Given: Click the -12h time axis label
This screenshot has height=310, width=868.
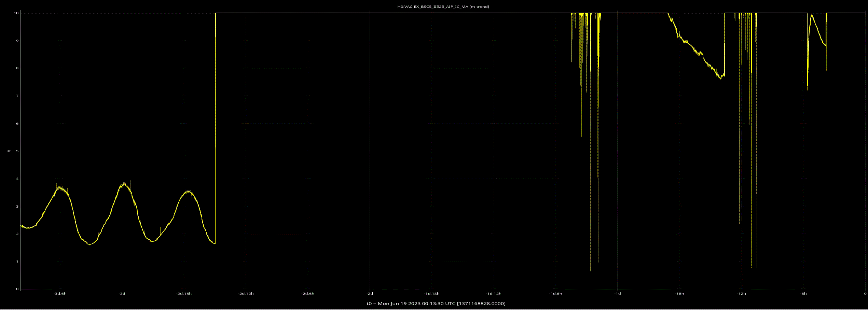Looking at the screenshot, I should pos(741,294).
